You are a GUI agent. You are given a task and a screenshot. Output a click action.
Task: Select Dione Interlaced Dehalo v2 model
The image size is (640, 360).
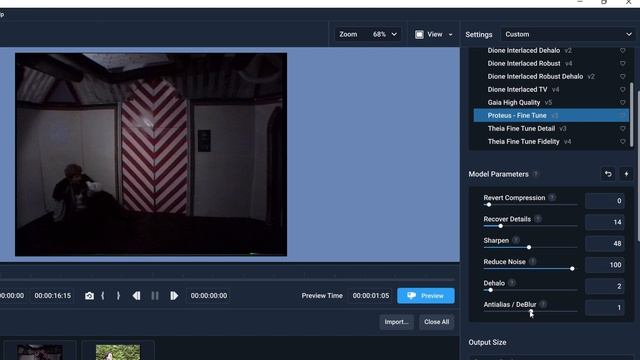click(551, 51)
